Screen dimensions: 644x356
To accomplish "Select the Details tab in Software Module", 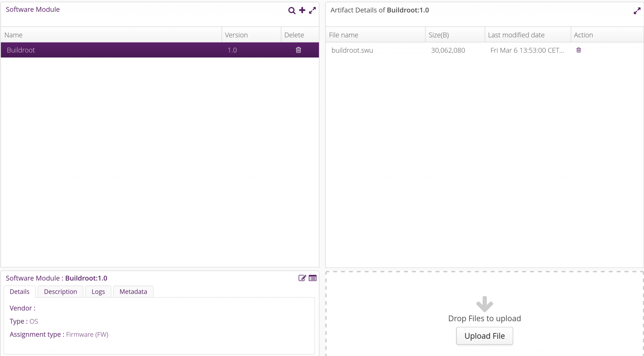I will pos(20,291).
